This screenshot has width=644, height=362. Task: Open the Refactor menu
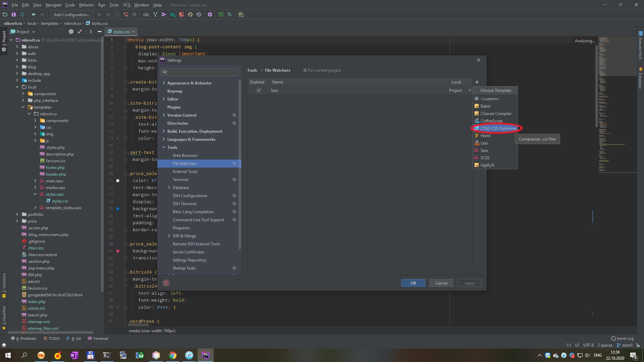(x=86, y=5)
